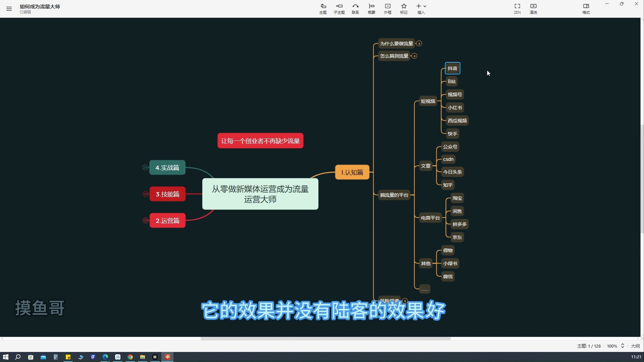Click the 100% zoom level stepper

click(623, 346)
